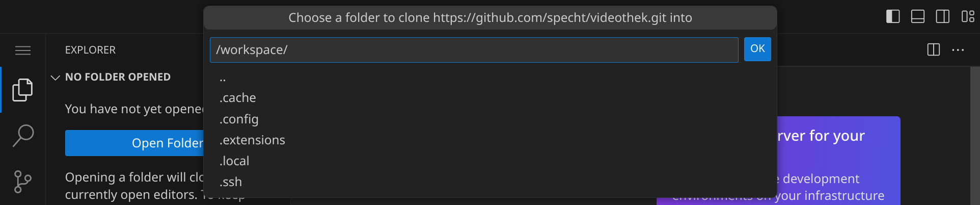Image resolution: width=980 pixels, height=205 pixels.
Task: Open the editor's more actions ellipsis
Action: click(x=958, y=50)
